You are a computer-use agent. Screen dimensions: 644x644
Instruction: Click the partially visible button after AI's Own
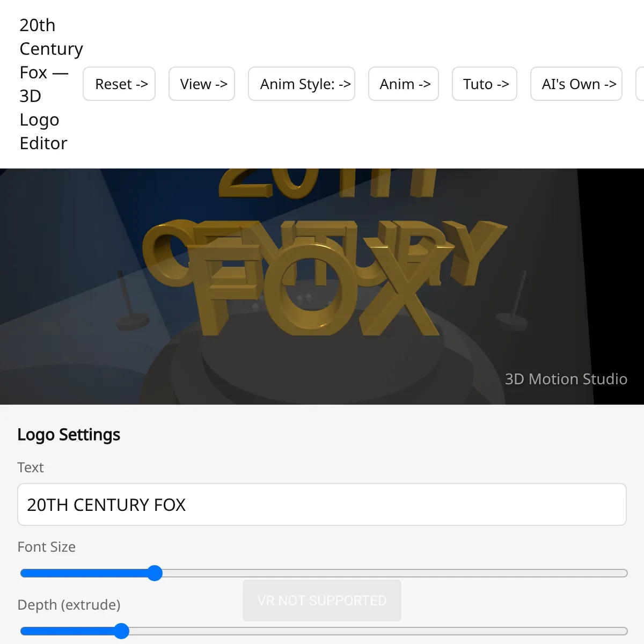(x=640, y=84)
